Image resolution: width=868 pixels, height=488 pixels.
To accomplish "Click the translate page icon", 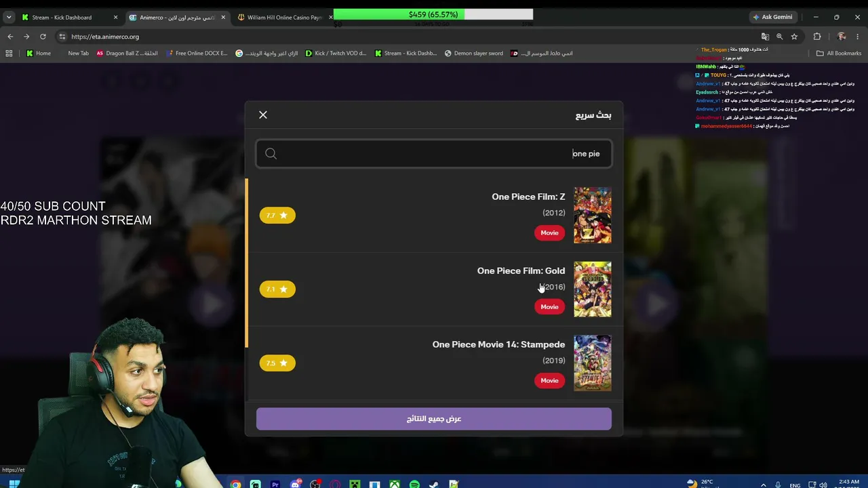I will tap(765, 37).
